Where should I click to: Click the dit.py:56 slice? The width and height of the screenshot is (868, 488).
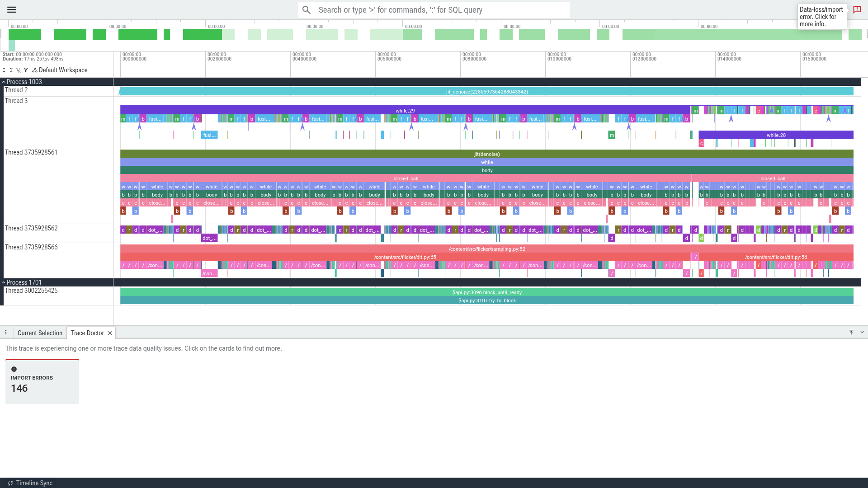pyautogui.click(x=776, y=257)
